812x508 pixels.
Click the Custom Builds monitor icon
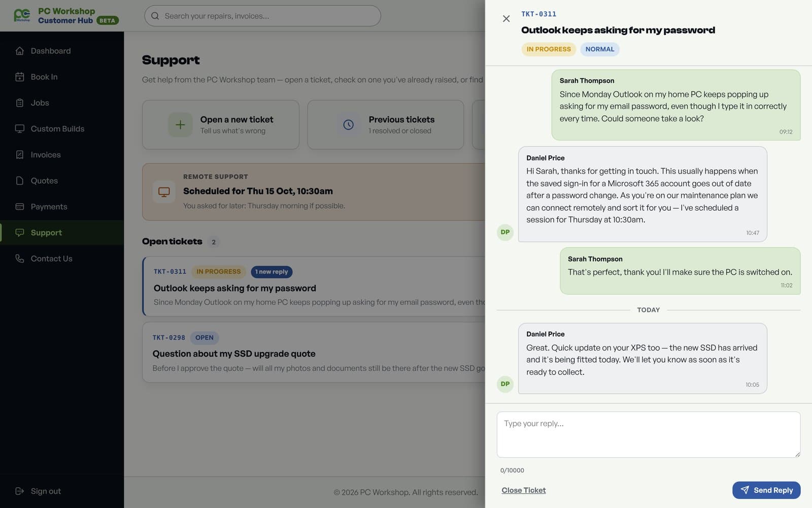20,129
